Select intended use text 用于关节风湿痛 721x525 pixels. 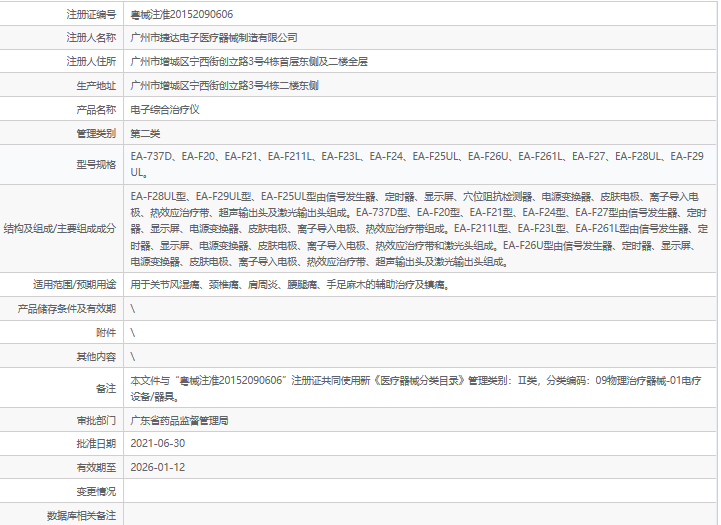(290, 285)
